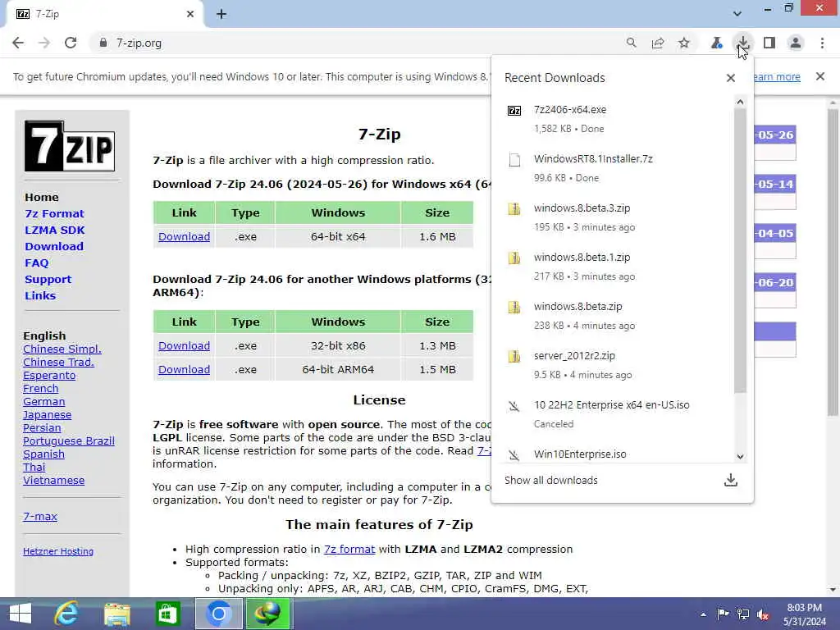Click the downloads list scroll up arrow
Viewport: 840px width, 630px height.
[x=740, y=102]
